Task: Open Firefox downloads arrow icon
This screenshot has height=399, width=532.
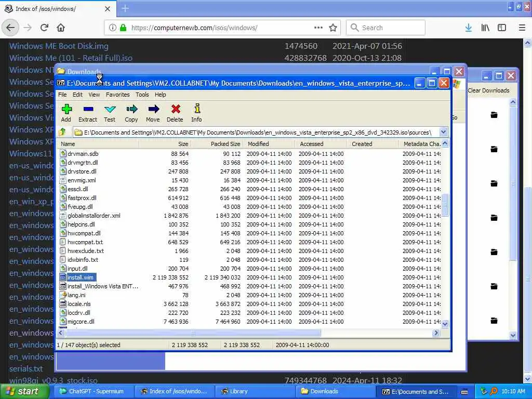Action: (469, 28)
